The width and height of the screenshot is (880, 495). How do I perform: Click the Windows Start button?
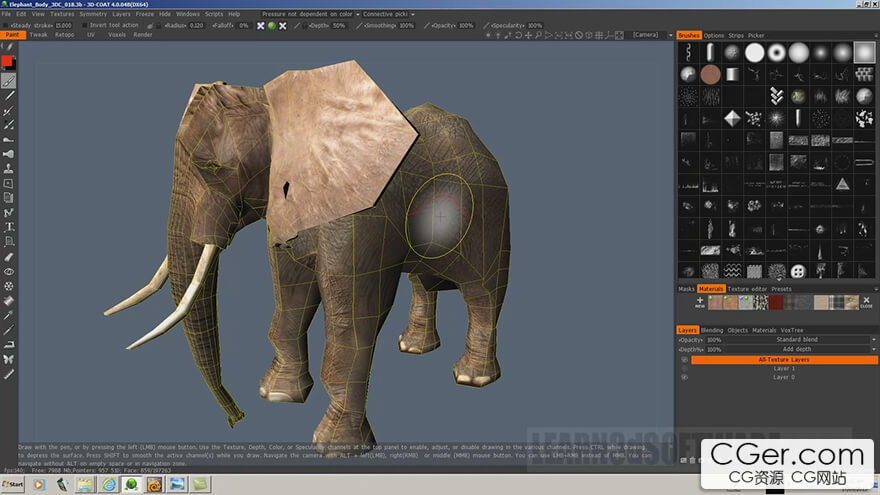coord(13,484)
